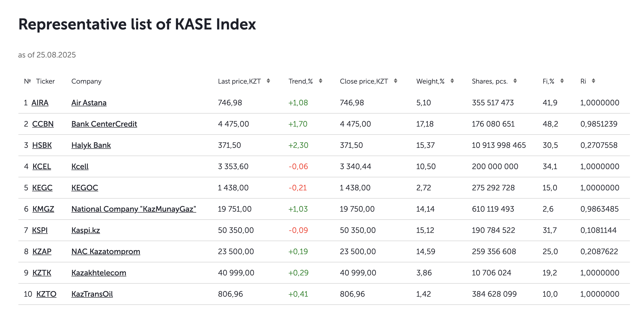Open the Kazakhtelecom link
644x316 pixels.
[98, 273]
